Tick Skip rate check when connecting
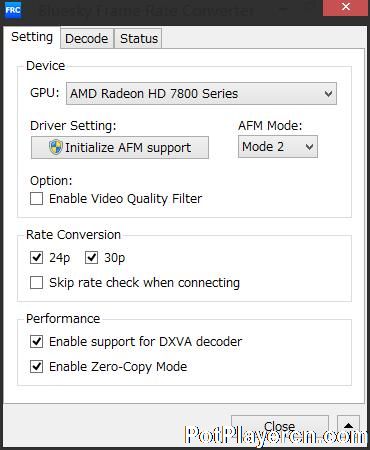Image resolution: width=370 pixels, height=450 pixels. [36, 283]
